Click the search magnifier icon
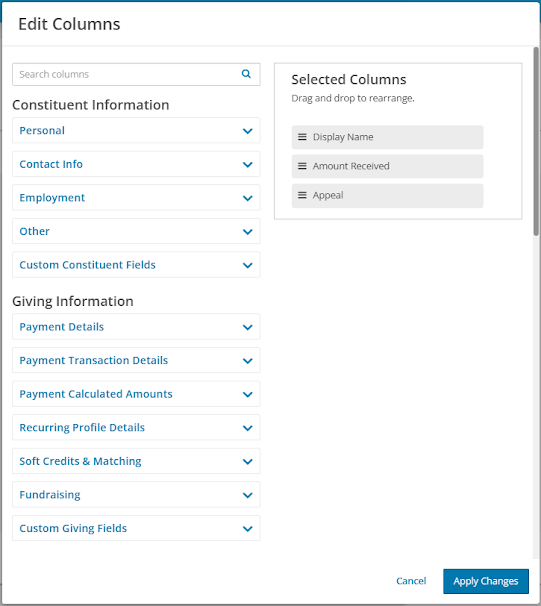541x606 pixels. [246, 74]
